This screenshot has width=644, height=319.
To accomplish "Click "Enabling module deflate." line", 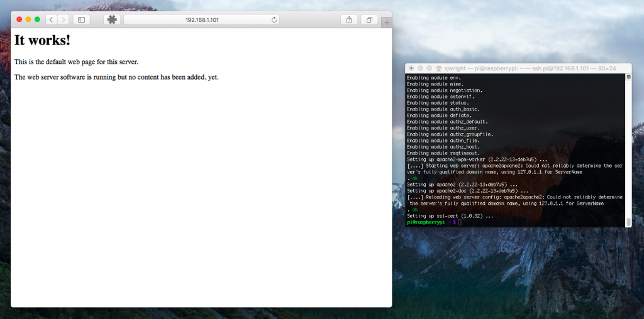I will point(439,116).
